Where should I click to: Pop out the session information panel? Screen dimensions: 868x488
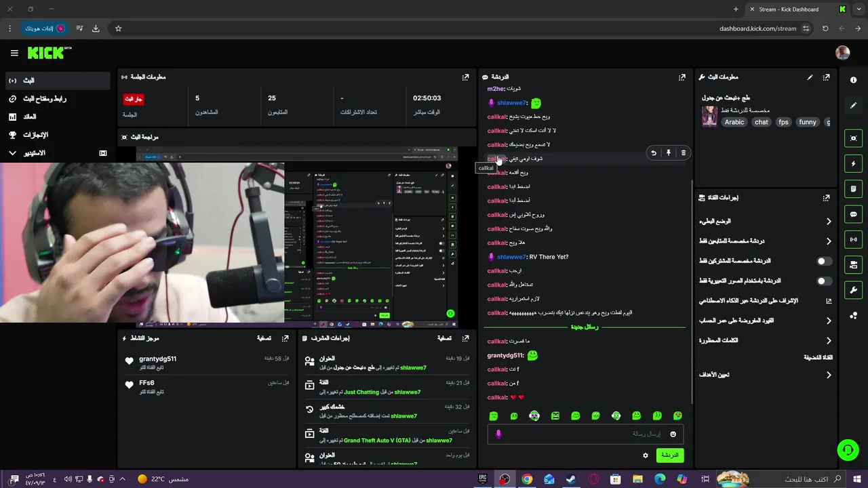tap(465, 77)
